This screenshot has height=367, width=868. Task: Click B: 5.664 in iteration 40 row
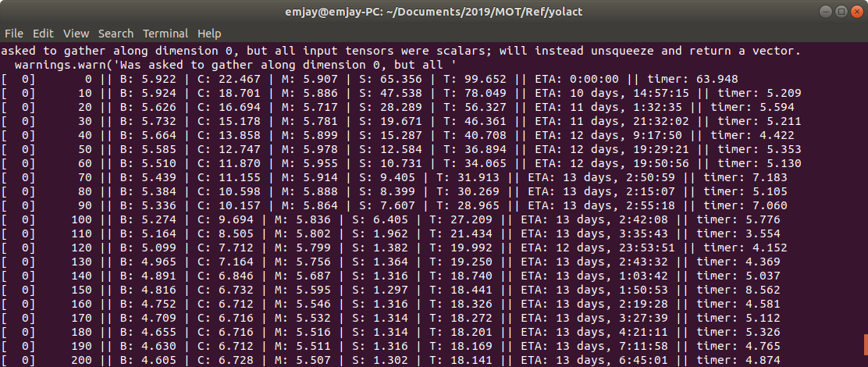[x=148, y=136]
